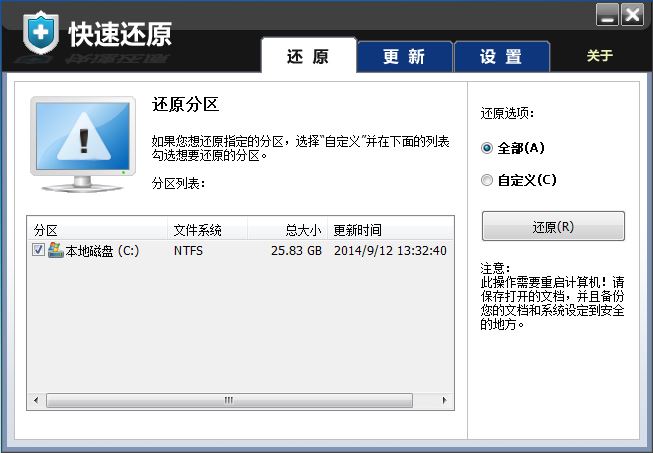Switch to the 还原 tab
Image resolution: width=653 pixels, height=453 pixels.
[x=309, y=56]
